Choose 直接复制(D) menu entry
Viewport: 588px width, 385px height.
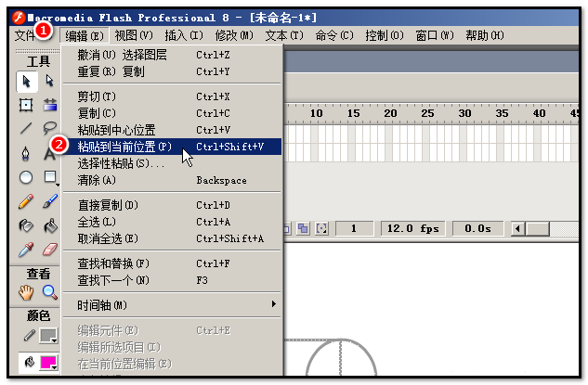point(172,205)
